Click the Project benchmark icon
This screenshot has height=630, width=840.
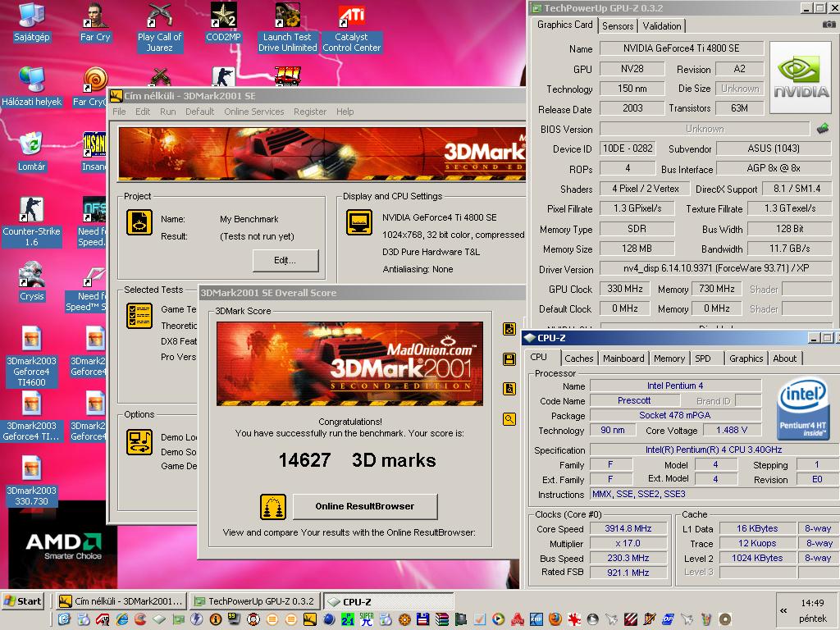[x=139, y=222]
